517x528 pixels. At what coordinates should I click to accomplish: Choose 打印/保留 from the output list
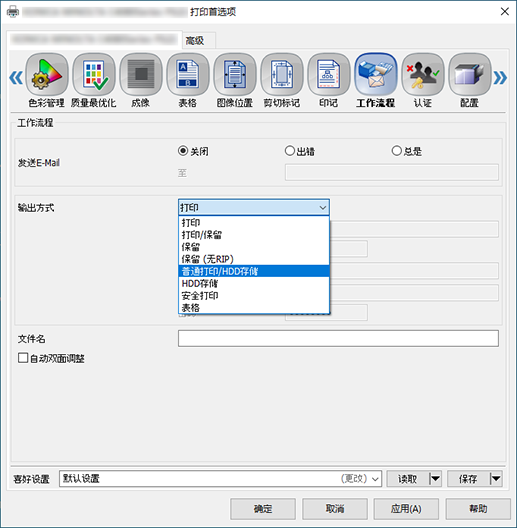254,235
